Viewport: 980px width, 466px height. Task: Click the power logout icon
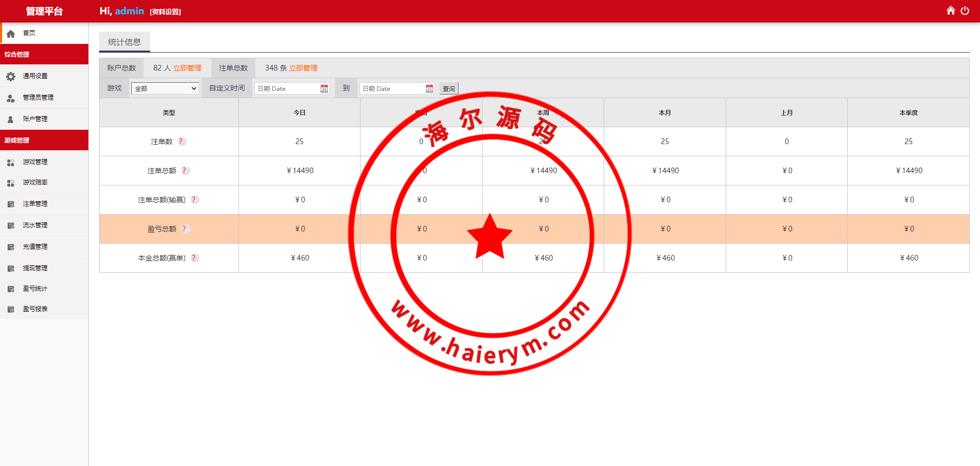pos(965,11)
